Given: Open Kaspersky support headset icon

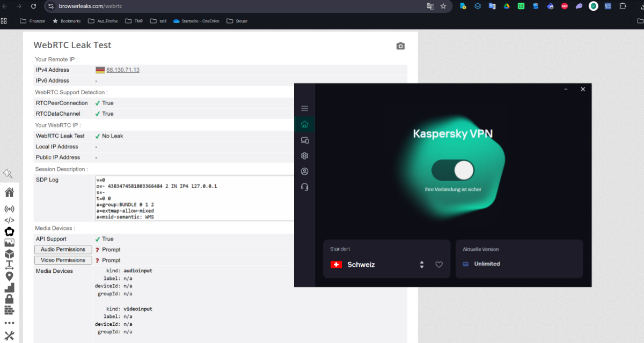Looking at the screenshot, I should 304,187.
